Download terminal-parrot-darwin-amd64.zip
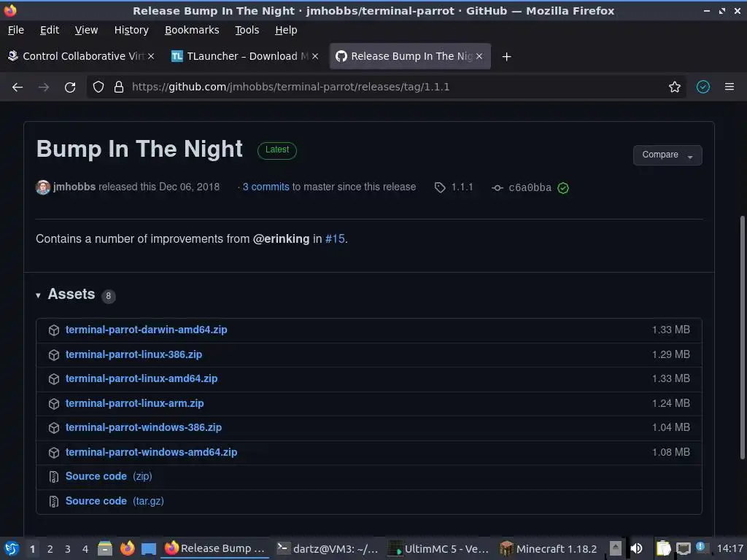 [x=146, y=330]
